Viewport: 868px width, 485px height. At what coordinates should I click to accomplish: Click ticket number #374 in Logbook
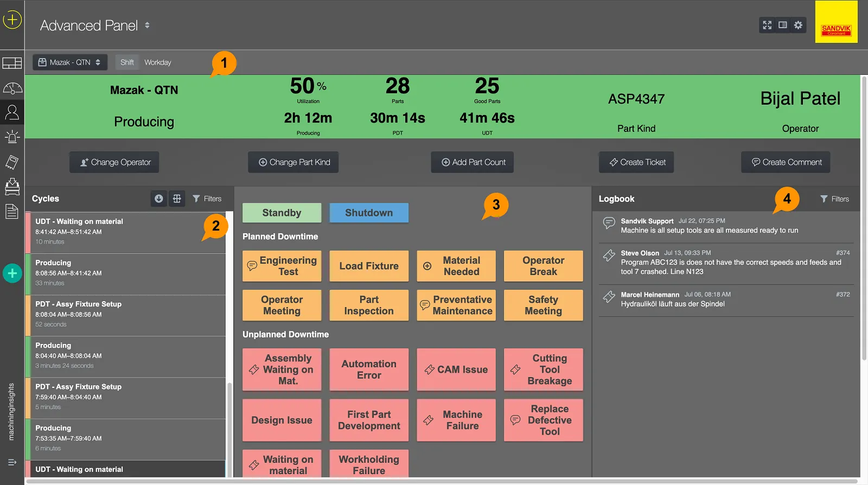(x=843, y=253)
